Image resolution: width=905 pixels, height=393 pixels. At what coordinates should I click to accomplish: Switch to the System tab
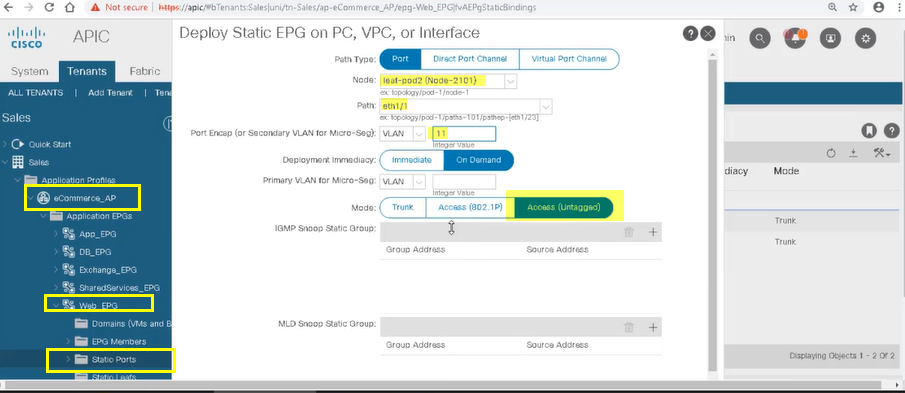point(29,72)
